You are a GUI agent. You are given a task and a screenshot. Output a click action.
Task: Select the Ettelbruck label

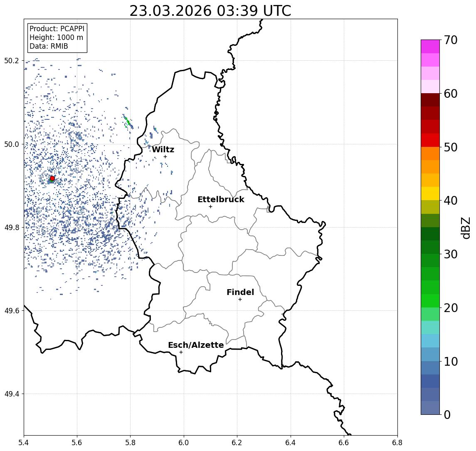click(x=221, y=199)
